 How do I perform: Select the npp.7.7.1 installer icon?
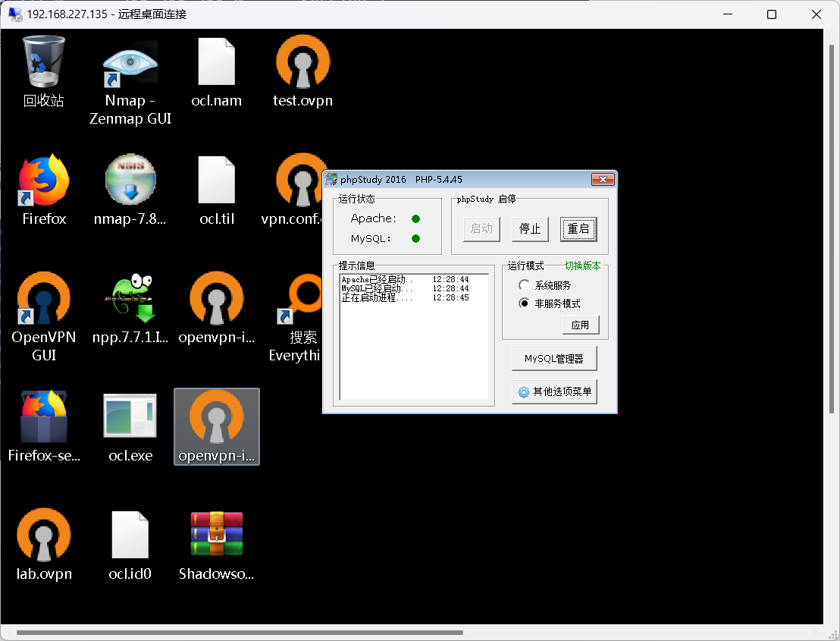[130, 300]
